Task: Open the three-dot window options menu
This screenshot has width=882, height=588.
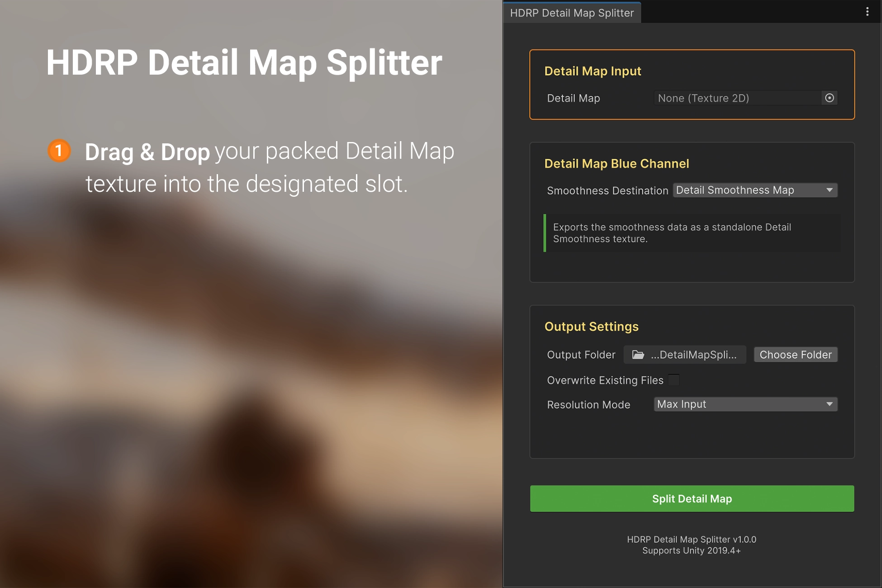Action: coord(867,12)
